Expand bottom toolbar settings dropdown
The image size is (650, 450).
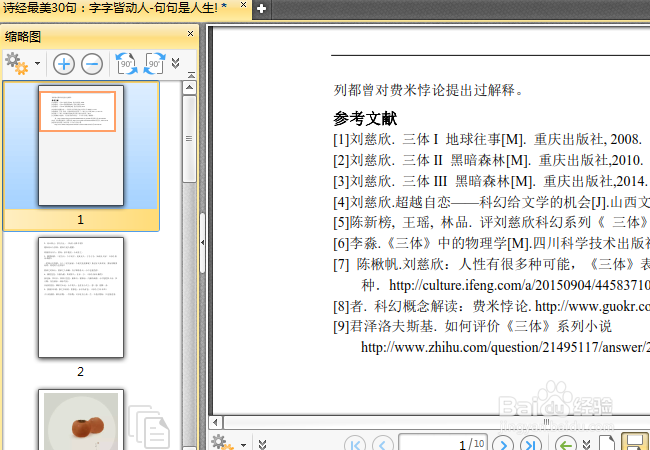pos(244,445)
